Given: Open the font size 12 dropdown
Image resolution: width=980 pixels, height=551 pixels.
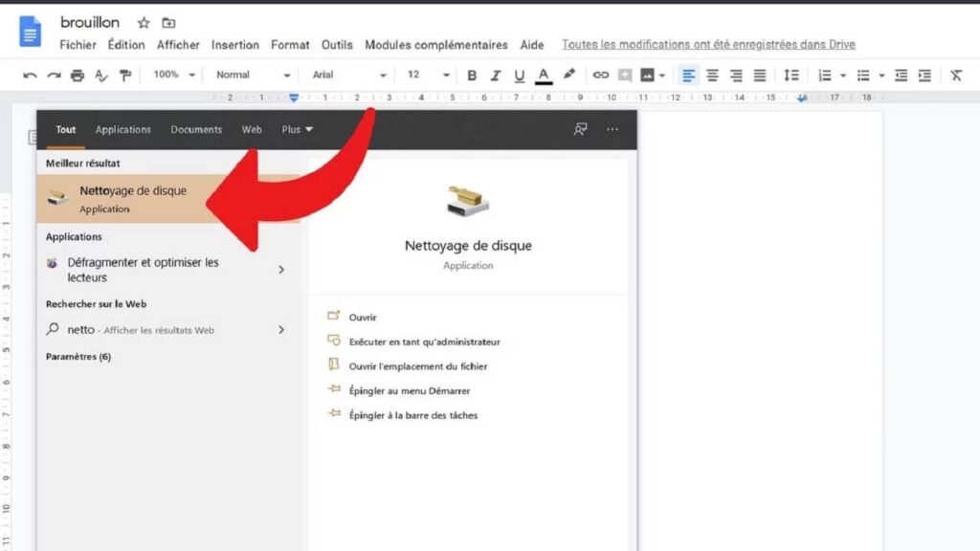Looking at the screenshot, I should pos(428,75).
